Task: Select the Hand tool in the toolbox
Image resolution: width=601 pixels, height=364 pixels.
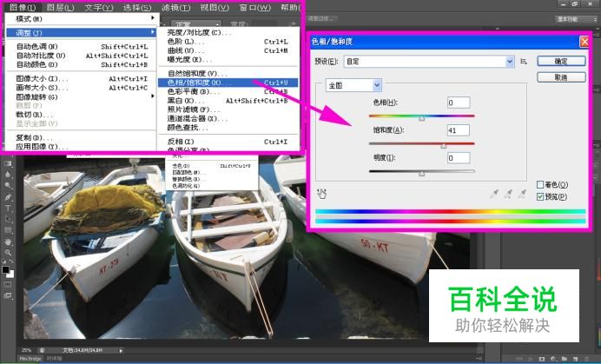Action: 8,242
